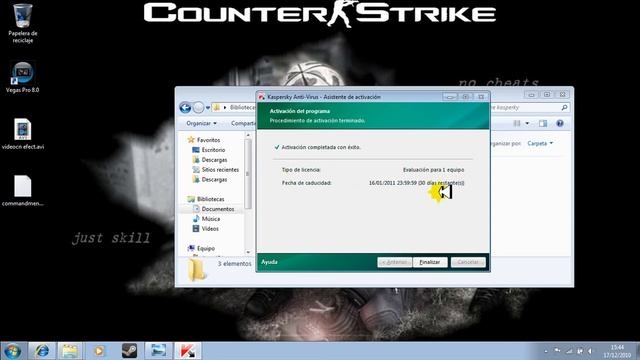This screenshot has width=640, height=360.
Task: Click the network signal tray icon
Action: click(569, 351)
